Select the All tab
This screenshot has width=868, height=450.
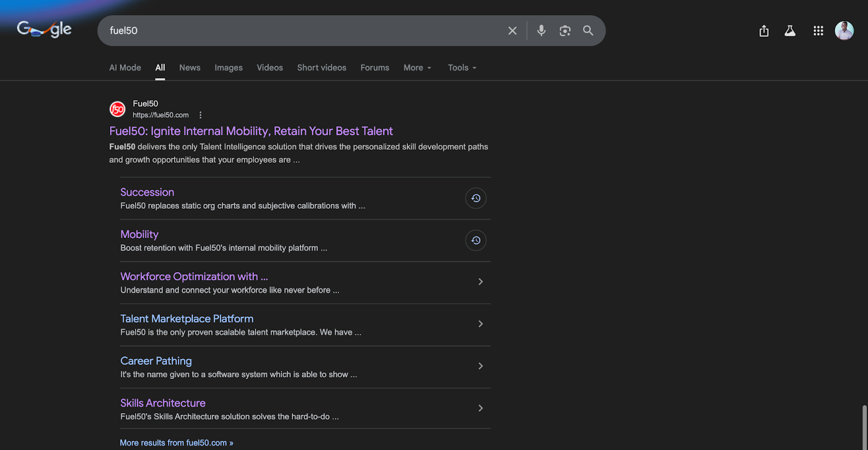pyautogui.click(x=160, y=68)
